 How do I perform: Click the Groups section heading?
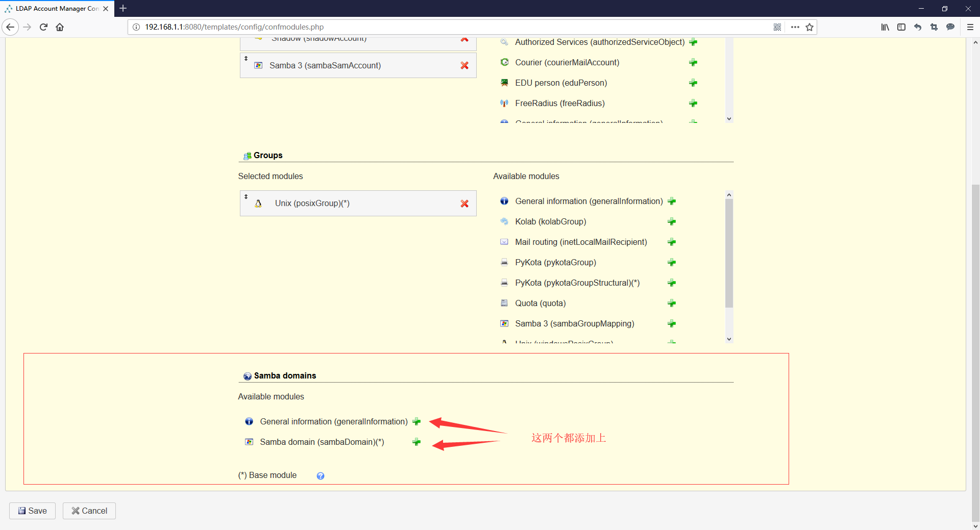(268, 155)
